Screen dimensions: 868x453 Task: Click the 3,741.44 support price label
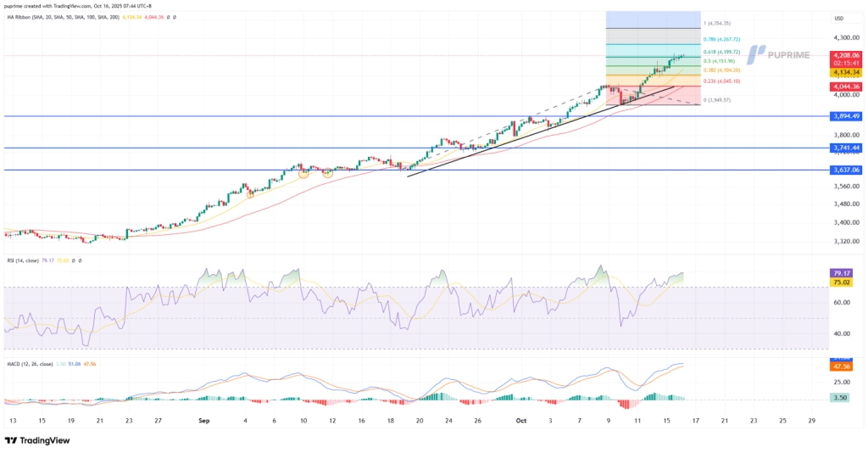pos(846,148)
